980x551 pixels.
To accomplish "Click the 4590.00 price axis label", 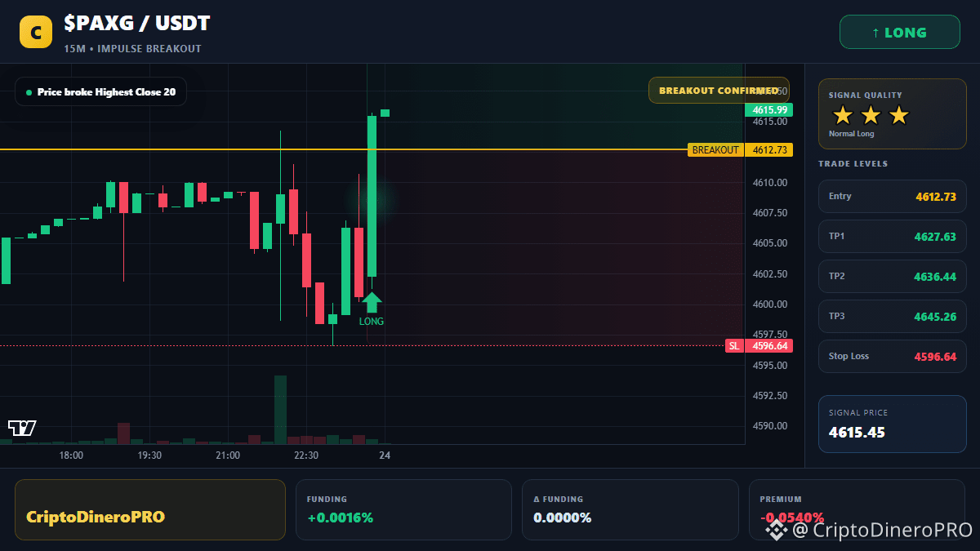I will (x=770, y=426).
